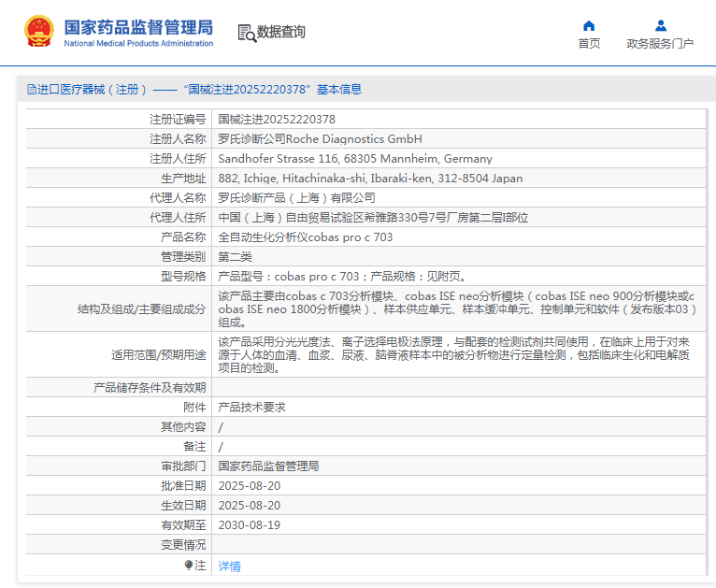
Task: Click the bullet icon beside 注
Action: coord(188,566)
